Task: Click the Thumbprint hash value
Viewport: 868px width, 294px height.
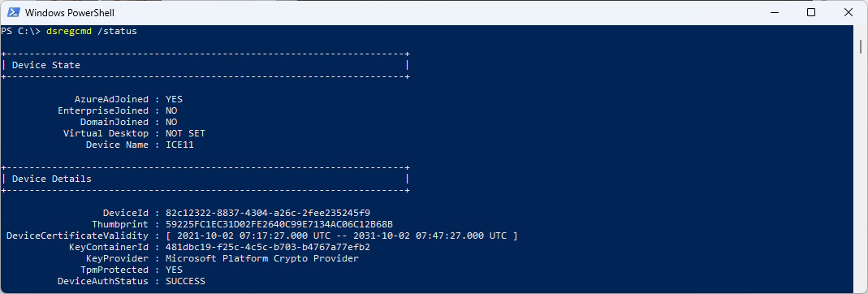Action: [x=279, y=224]
